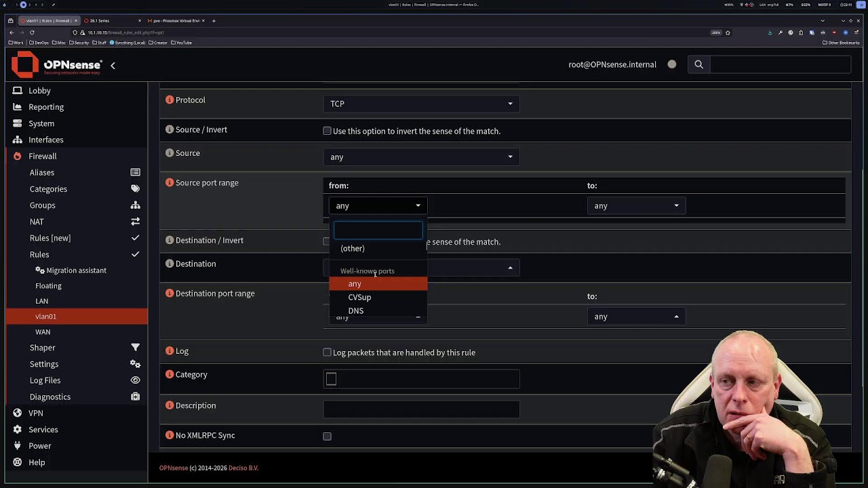Image resolution: width=868 pixels, height=488 pixels.
Task: Show help for the Log option
Action: pos(170,350)
